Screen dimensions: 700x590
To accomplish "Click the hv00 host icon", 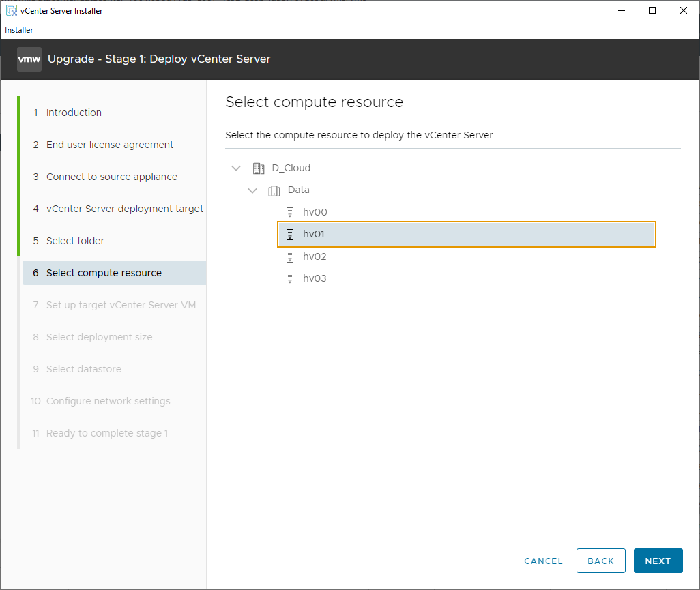I will [x=290, y=213].
